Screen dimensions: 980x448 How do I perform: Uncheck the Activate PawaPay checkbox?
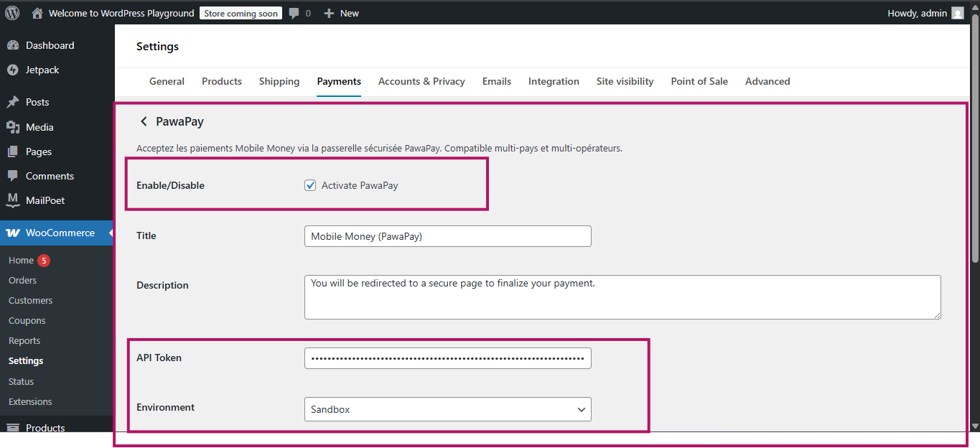pos(310,185)
